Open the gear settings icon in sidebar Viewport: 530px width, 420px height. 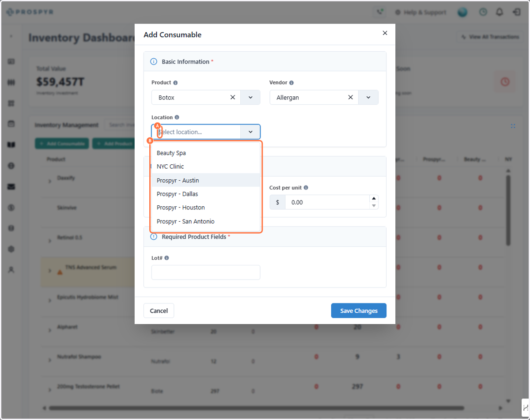click(x=11, y=249)
